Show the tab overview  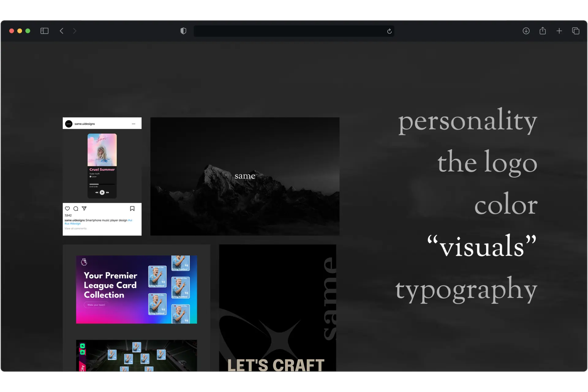[576, 31]
